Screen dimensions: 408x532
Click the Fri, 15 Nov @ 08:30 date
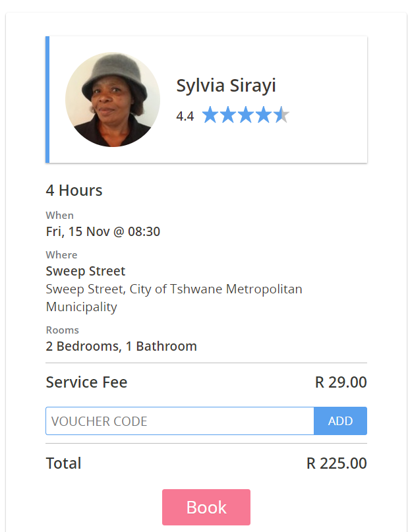[x=103, y=232]
